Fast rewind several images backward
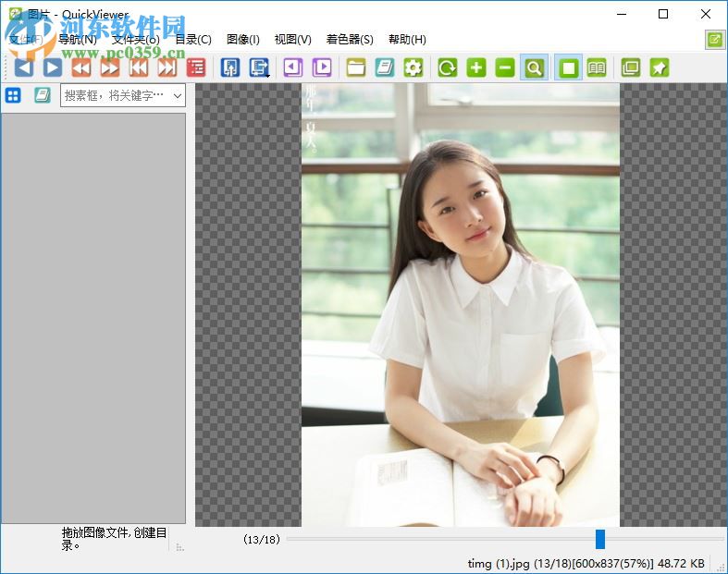This screenshot has width=728, height=574. pyautogui.click(x=81, y=68)
